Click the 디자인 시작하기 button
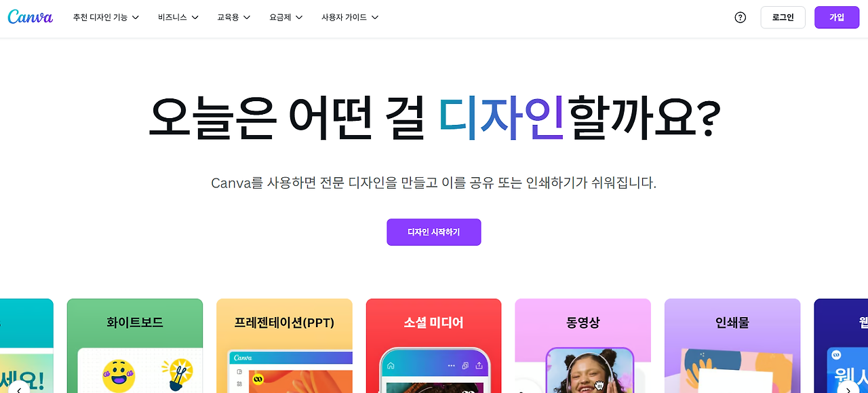The height and width of the screenshot is (393, 868). tap(434, 232)
